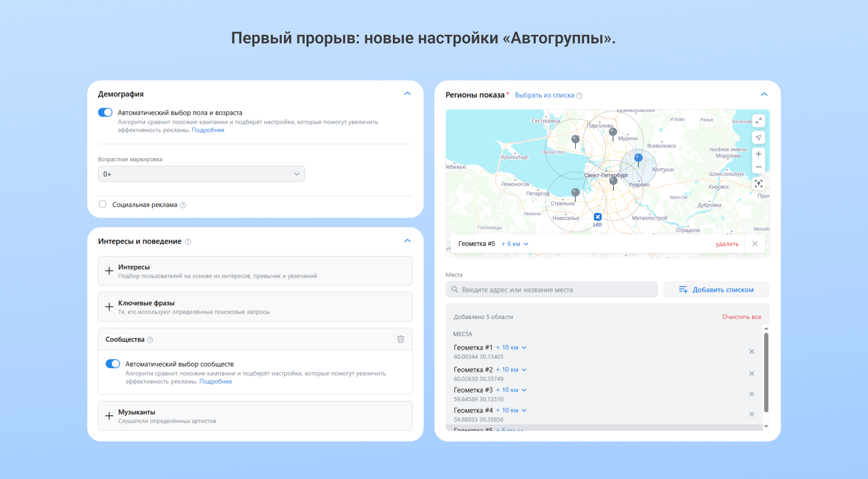Click the map area selection icon
The height and width of the screenshot is (479, 868).
point(759,183)
